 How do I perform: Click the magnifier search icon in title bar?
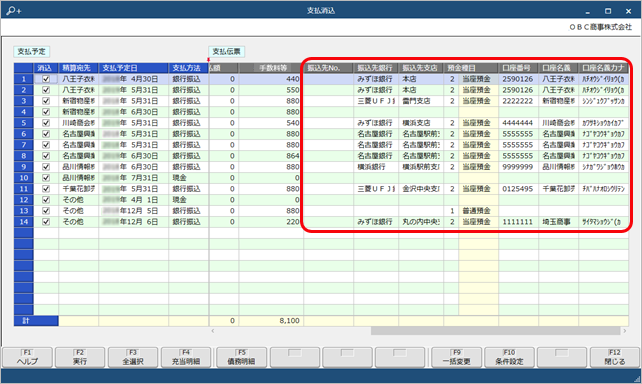[x=13, y=11]
